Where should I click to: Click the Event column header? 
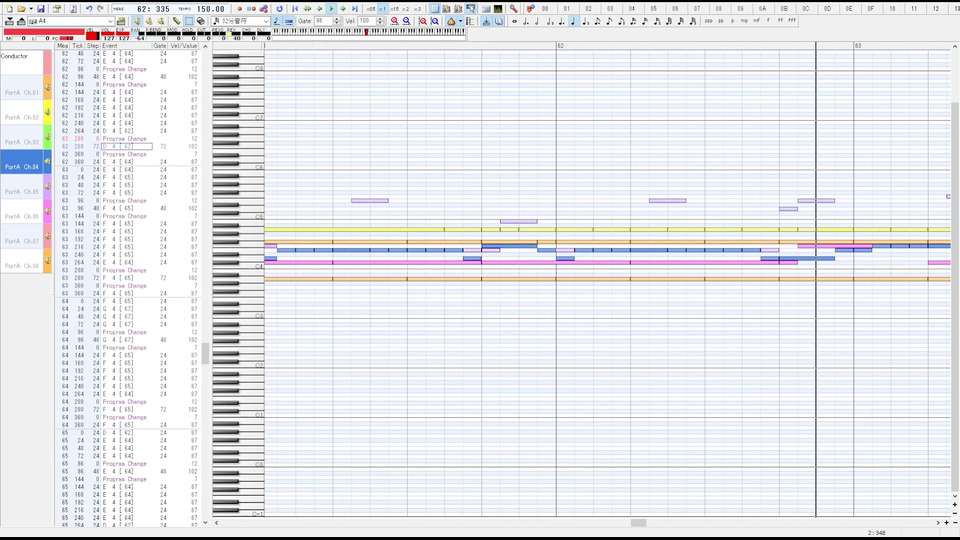click(x=126, y=46)
